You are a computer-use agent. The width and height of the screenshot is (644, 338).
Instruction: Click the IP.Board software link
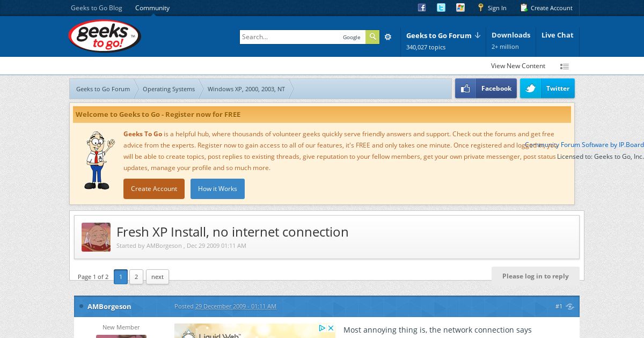[x=584, y=145]
